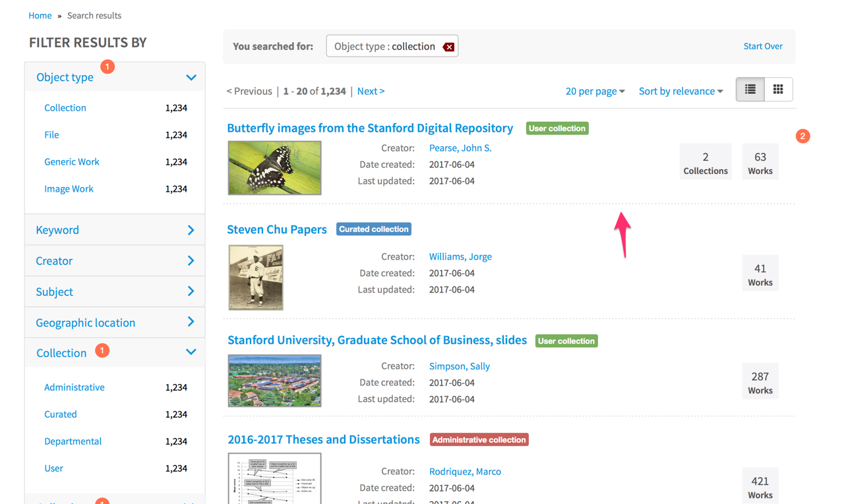Click the User collection badge on Butterfly images
This screenshot has width=846, height=504.
(x=557, y=128)
